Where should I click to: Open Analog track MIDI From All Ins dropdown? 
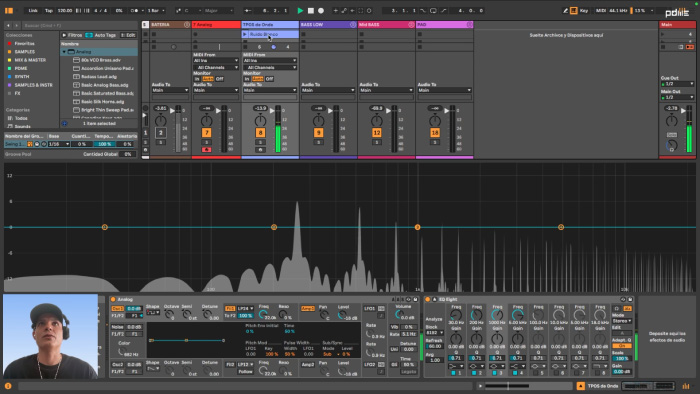pyautogui.click(x=216, y=60)
